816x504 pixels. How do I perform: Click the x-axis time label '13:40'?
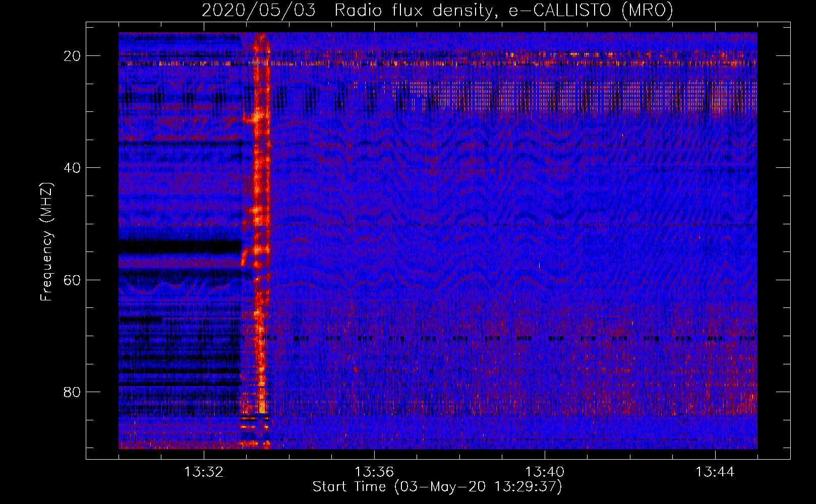545,472
